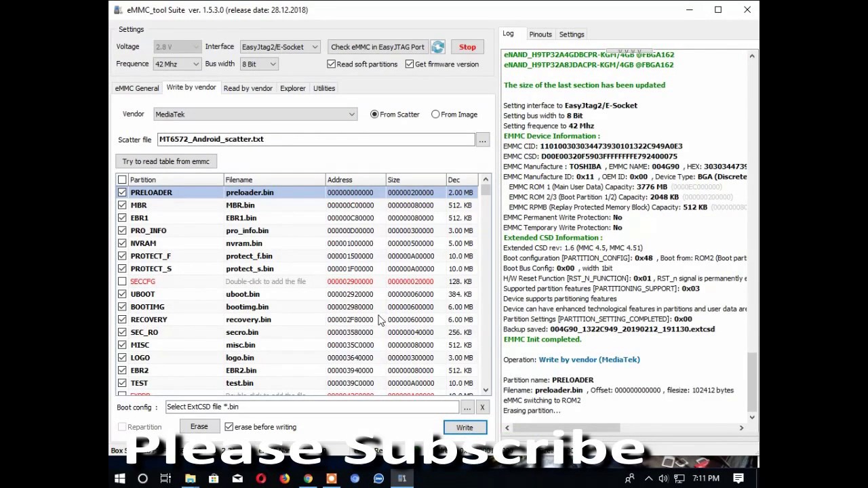868x488 pixels.
Task: Toggle select-all checkbox in partition header
Action: (x=122, y=180)
